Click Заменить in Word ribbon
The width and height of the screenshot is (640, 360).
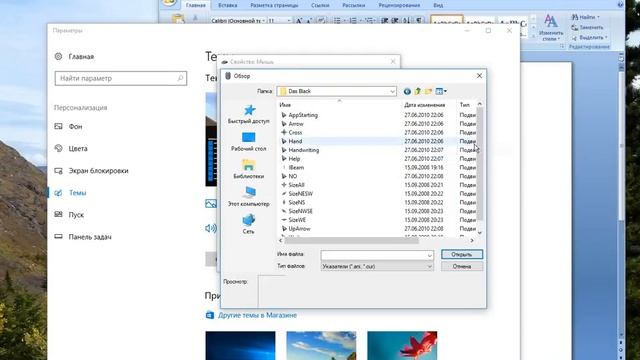click(x=587, y=27)
